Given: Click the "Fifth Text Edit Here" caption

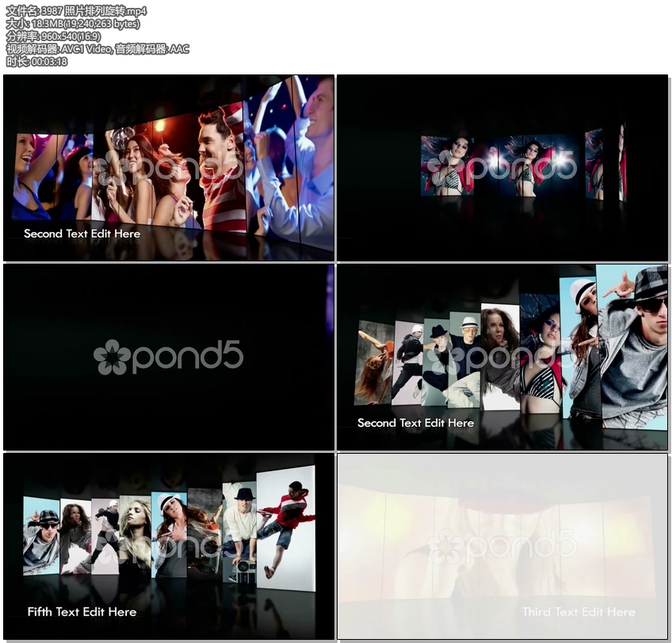Looking at the screenshot, I should (x=82, y=612).
